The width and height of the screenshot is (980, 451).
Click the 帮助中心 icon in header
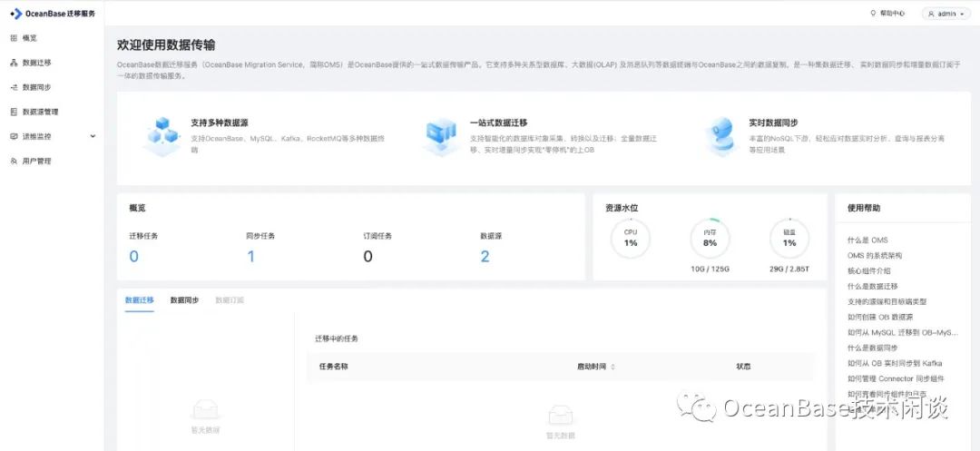pyautogui.click(x=873, y=13)
